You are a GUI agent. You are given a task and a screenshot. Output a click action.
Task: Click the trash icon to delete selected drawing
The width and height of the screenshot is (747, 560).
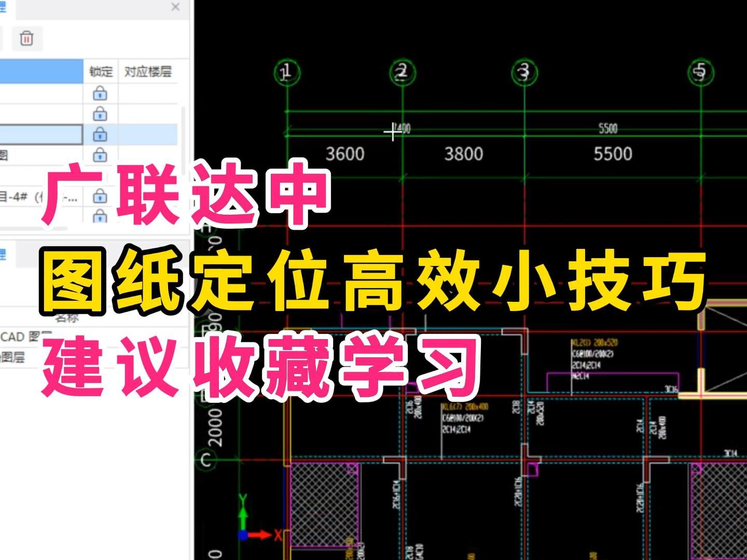(x=26, y=39)
